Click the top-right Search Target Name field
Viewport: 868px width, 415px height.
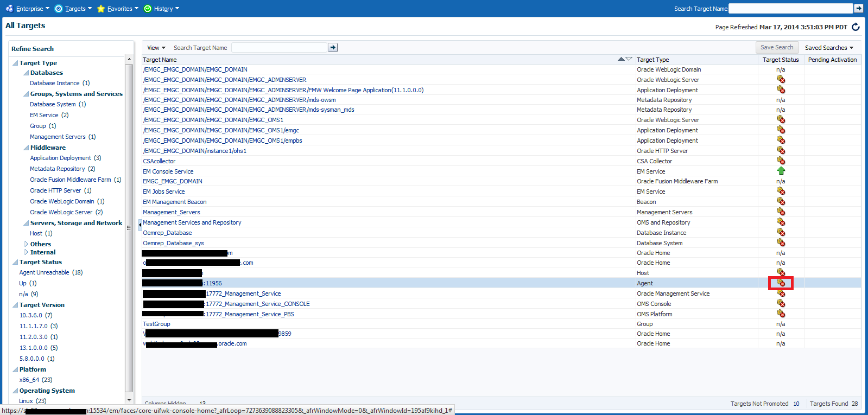(x=790, y=8)
